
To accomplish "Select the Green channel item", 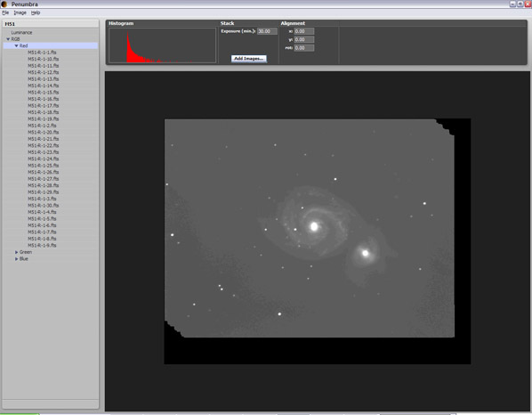I will (x=26, y=252).
